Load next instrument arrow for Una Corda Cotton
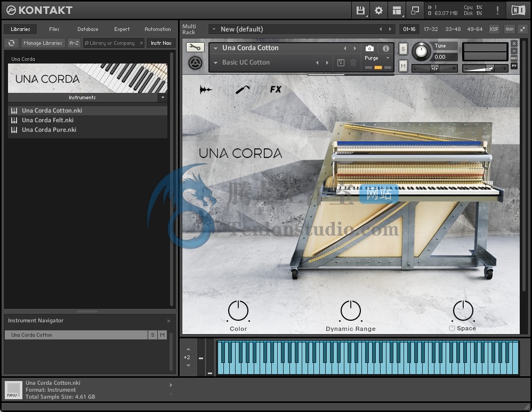This screenshot has height=412, width=532. pos(355,48)
